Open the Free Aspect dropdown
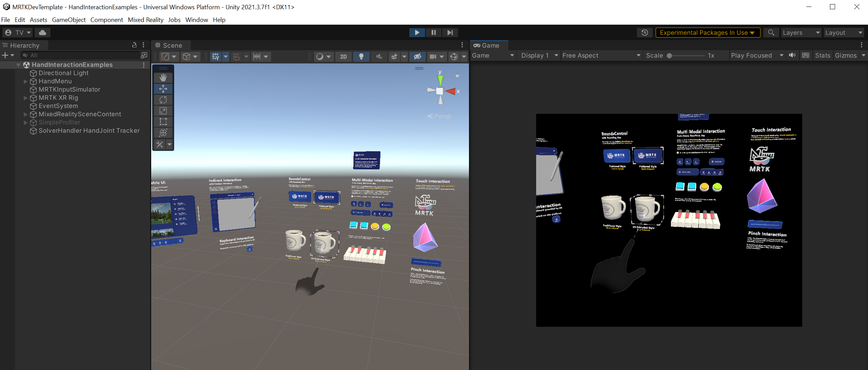 click(601, 55)
